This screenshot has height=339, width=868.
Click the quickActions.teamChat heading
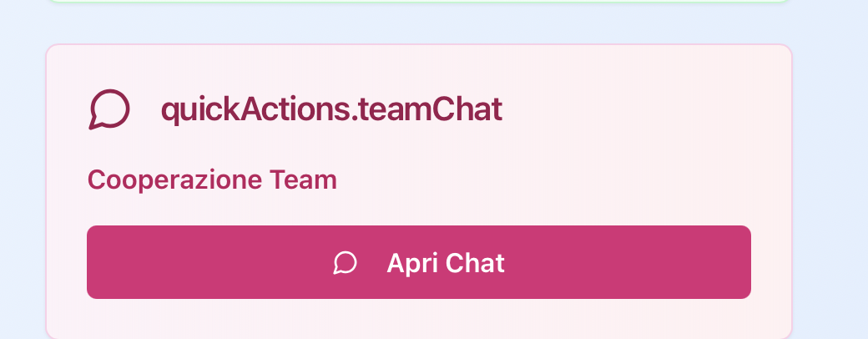click(x=331, y=109)
